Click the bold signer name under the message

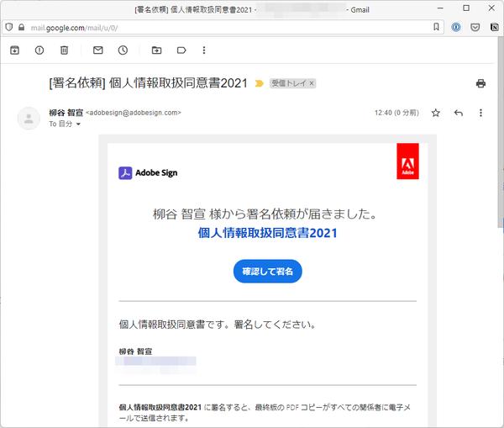tap(135, 351)
